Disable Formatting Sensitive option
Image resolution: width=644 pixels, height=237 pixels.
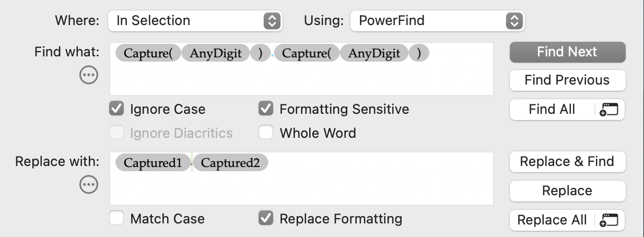266,109
